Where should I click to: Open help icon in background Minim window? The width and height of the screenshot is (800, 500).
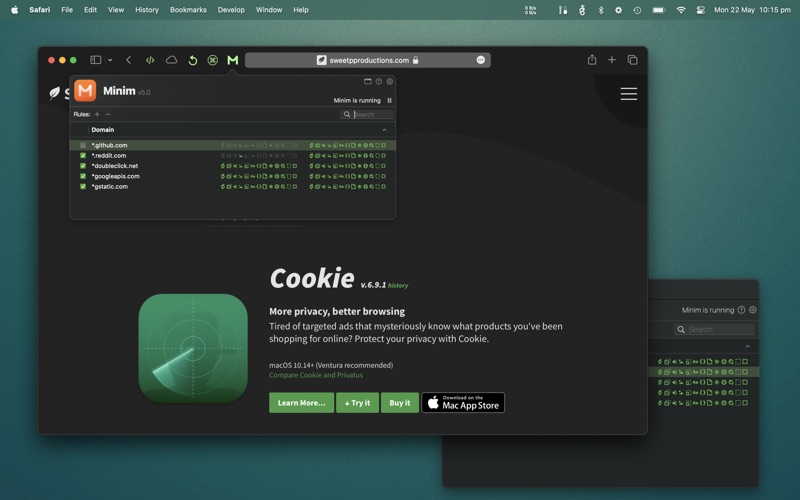[741, 310]
